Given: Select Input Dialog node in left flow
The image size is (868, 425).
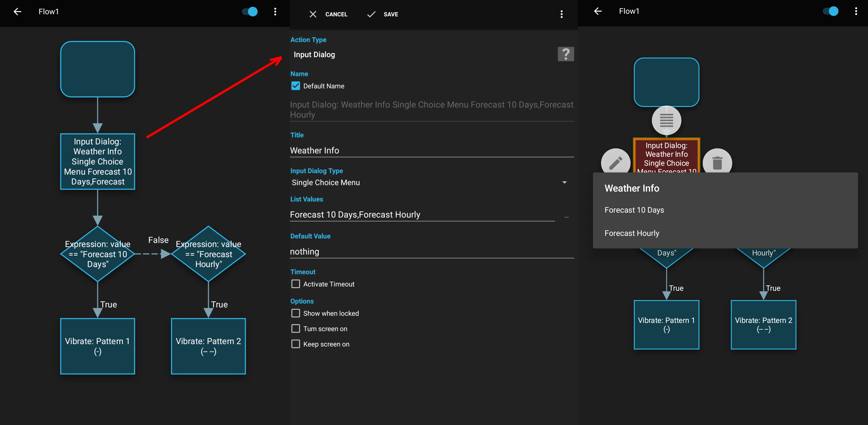Looking at the screenshot, I should pyautogui.click(x=98, y=162).
